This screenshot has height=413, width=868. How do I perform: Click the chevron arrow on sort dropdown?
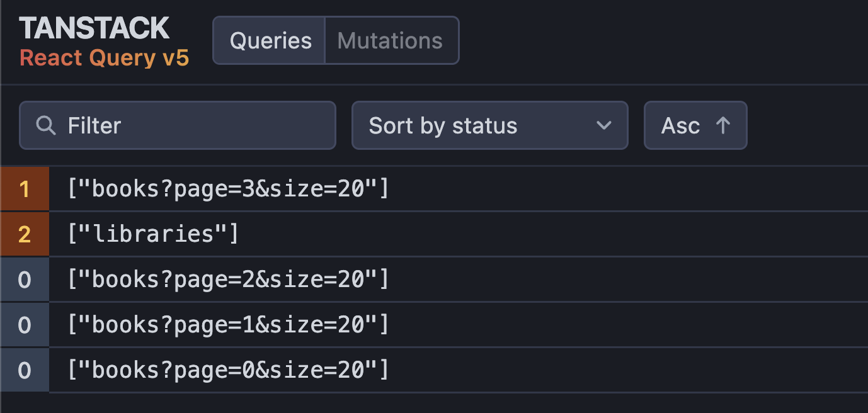click(603, 125)
